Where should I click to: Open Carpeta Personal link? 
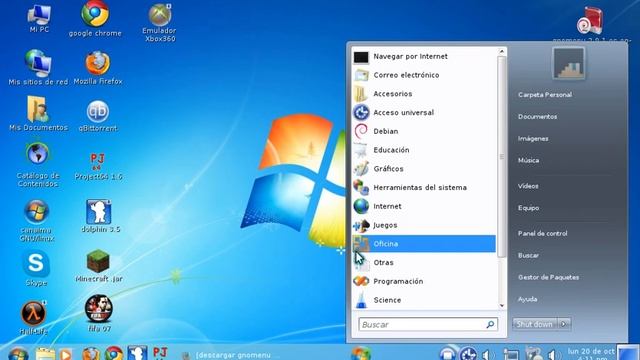545,95
